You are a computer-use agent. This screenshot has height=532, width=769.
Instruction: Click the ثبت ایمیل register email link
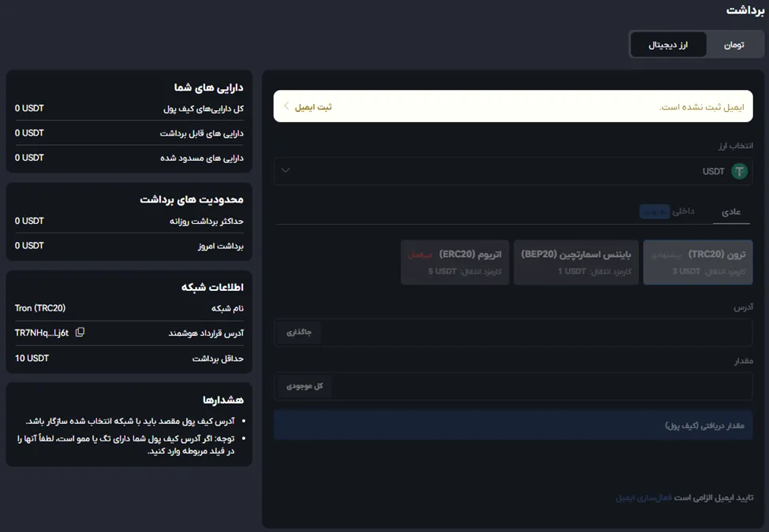point(313,106)
